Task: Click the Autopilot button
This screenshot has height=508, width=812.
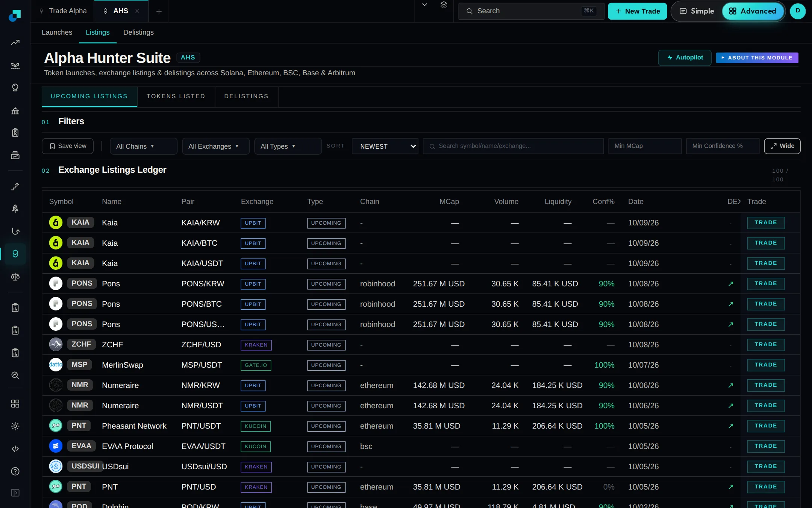Action: pos(685,58)
